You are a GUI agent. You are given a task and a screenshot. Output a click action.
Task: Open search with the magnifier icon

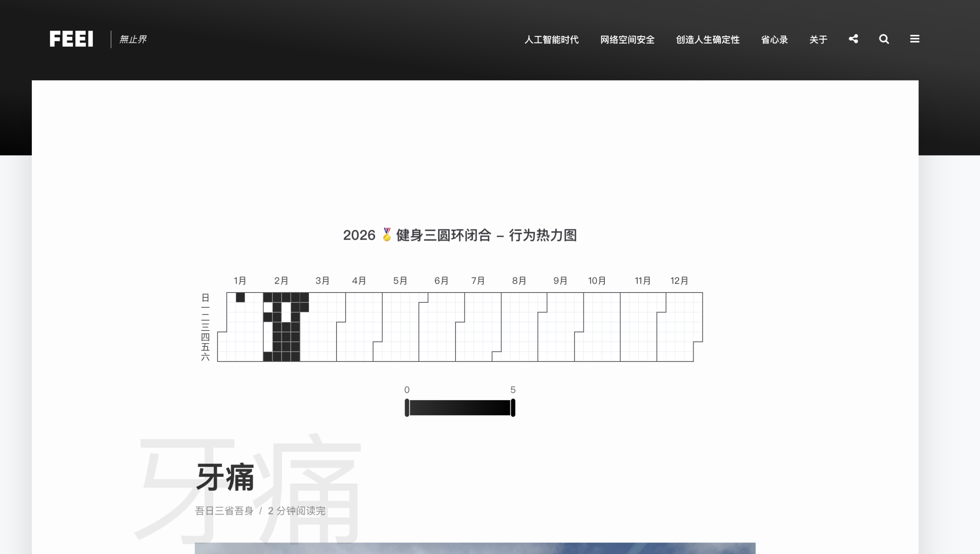pos(884,39)
